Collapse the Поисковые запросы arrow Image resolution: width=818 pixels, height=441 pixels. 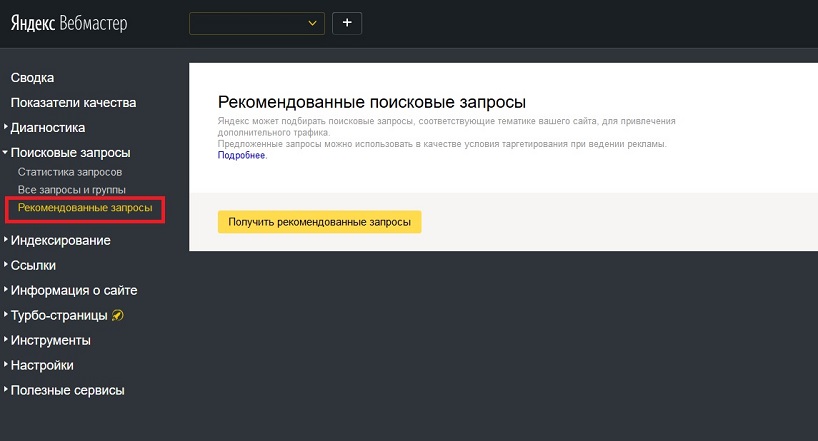[x=5, y=152]
